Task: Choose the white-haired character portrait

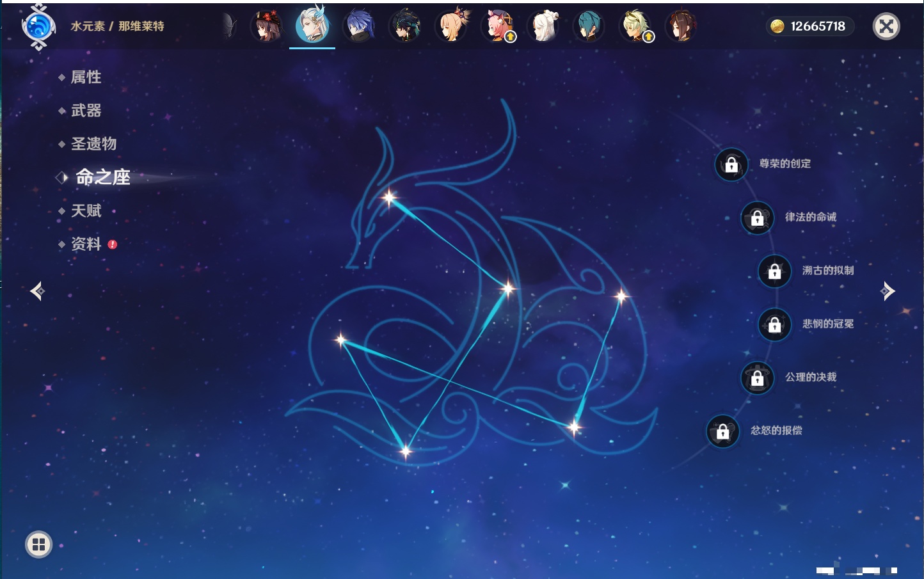Action: click(543, 26)
